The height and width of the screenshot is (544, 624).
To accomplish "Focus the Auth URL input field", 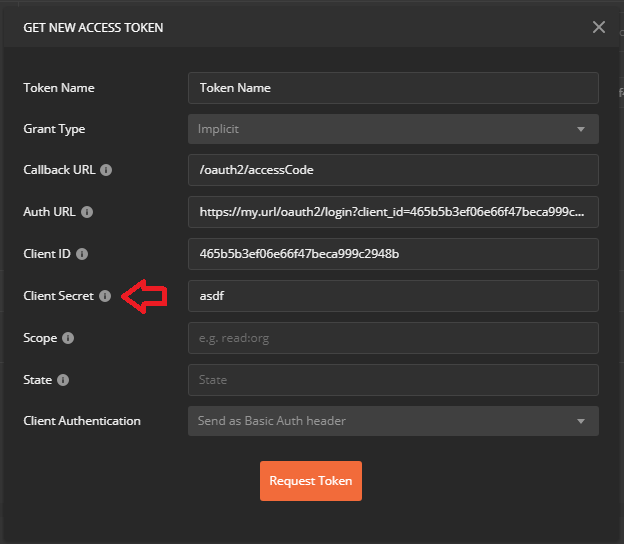I will click(393, 212).
